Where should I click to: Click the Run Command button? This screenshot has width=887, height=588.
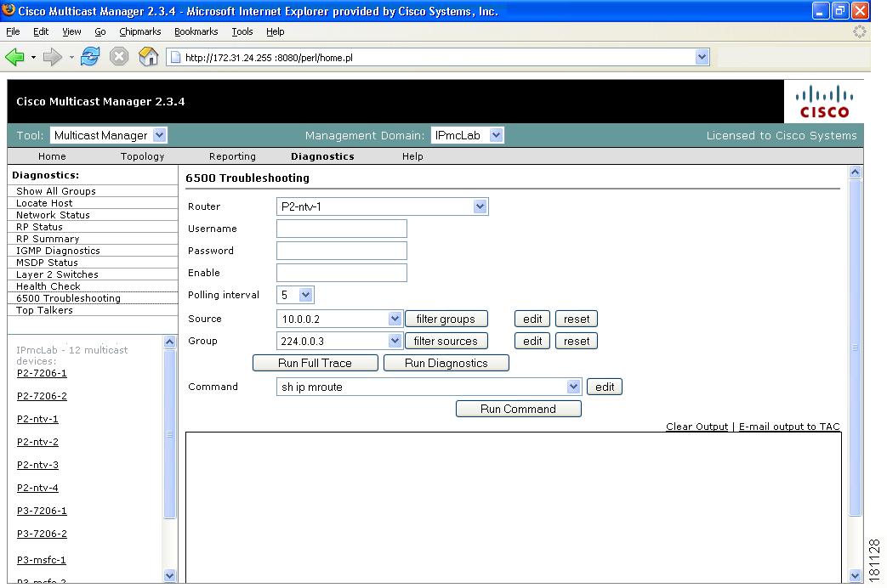tap(518, 409)
